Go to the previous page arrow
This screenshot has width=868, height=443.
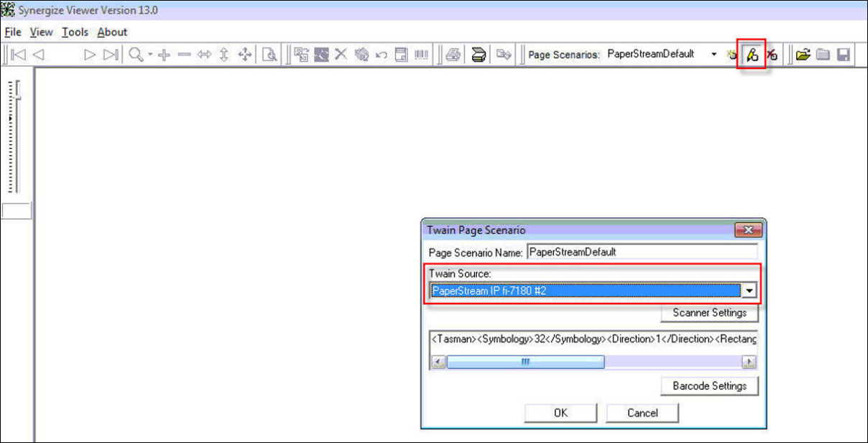39,55
